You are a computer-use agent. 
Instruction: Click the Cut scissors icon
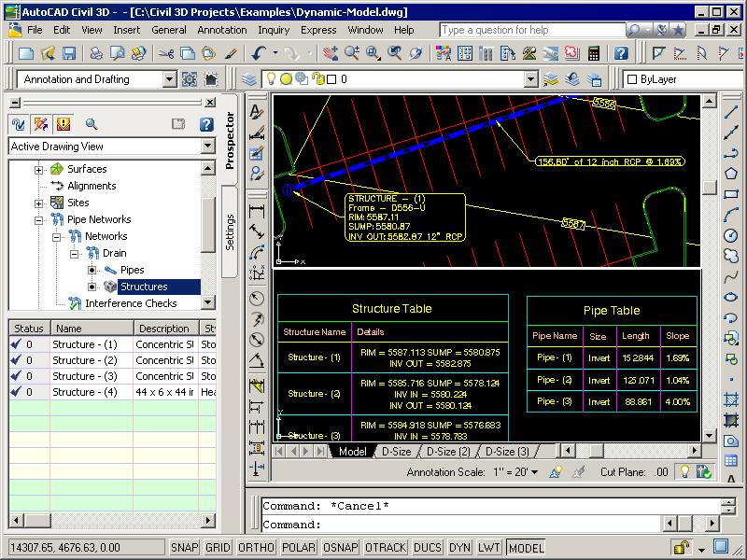pyautogui.click(x=166, y=53)
